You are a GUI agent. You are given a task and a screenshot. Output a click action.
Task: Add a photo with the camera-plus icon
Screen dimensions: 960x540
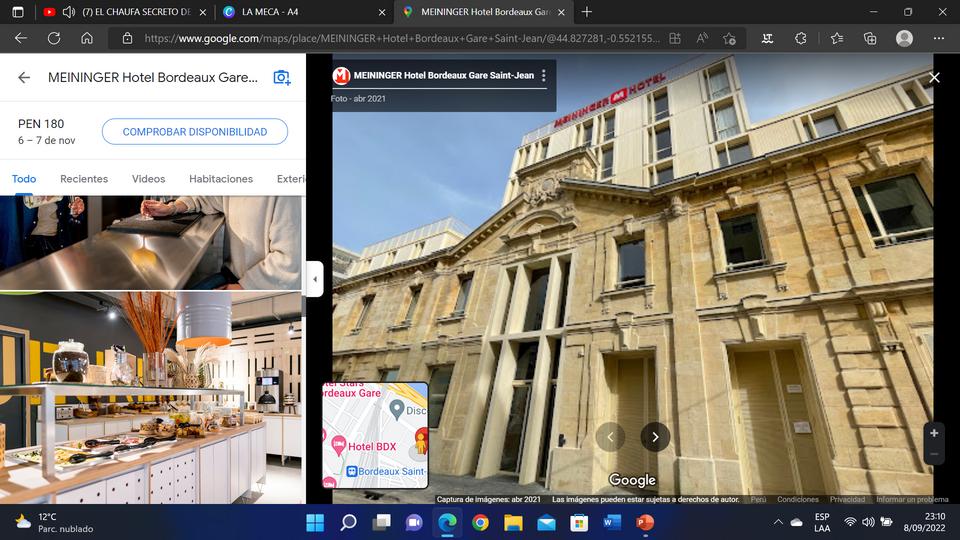[x=282, y=78]
